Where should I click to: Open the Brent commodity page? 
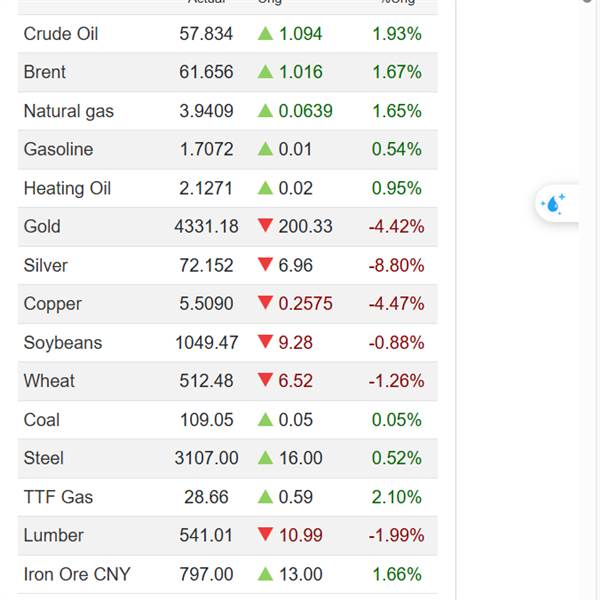[45, 72]
